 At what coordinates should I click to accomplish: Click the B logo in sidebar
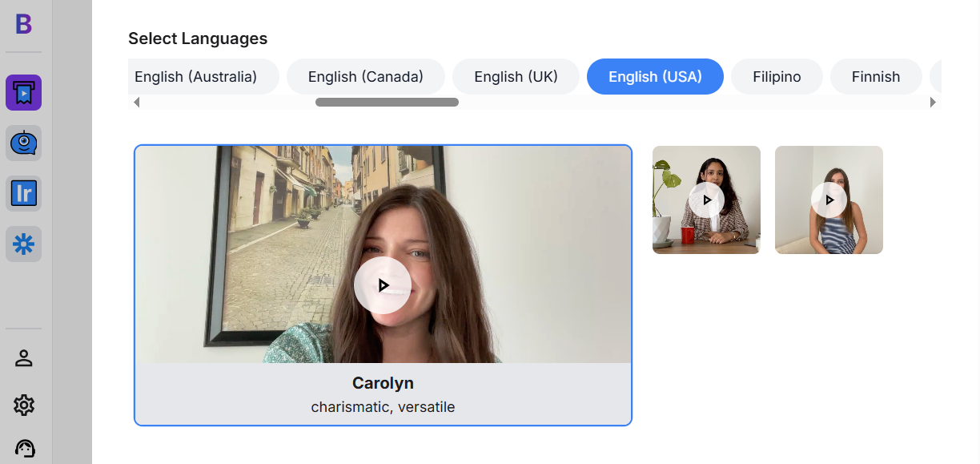[24, 24]
